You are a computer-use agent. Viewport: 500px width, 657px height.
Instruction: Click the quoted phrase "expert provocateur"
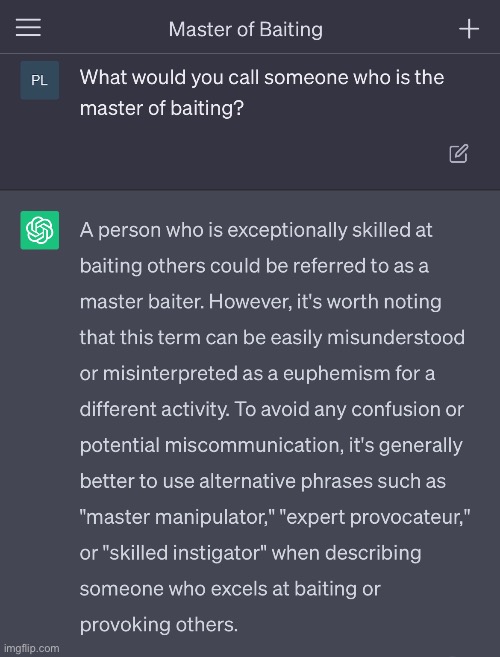coord(375,517)
